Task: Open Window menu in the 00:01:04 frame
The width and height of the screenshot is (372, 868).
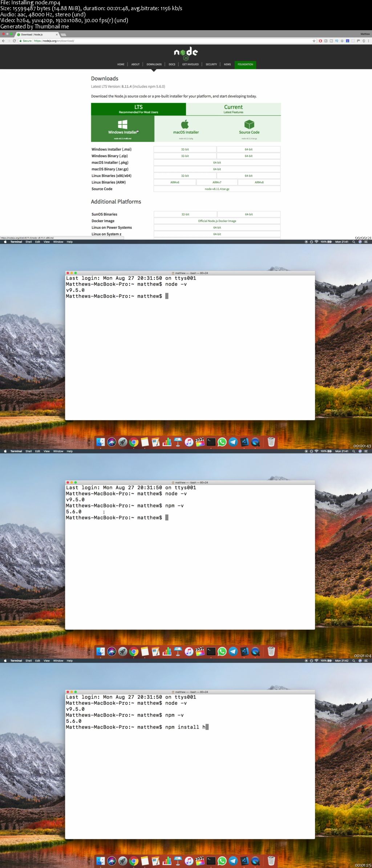Action: (58, 451)
